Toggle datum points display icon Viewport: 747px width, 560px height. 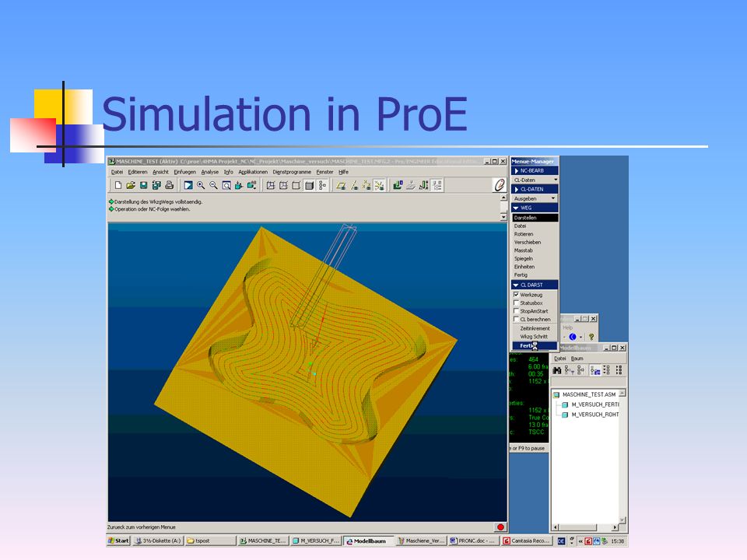366,185
